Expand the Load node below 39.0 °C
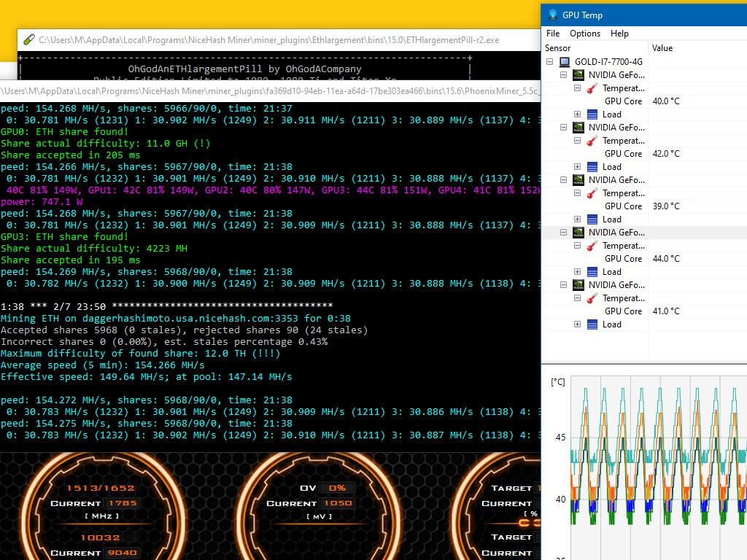Screen dimensions: 747x560 [x=578, y=219]
